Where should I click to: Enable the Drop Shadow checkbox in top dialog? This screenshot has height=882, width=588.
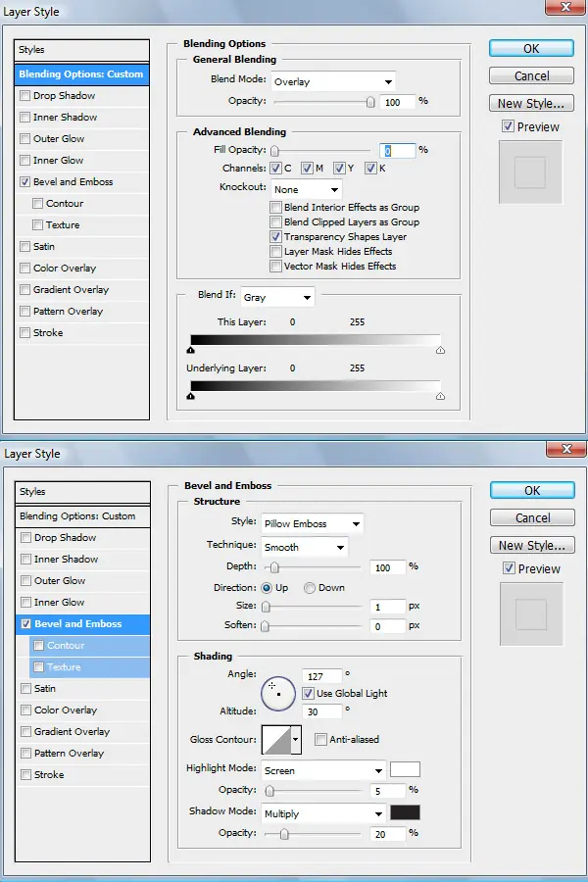point(24,96)
